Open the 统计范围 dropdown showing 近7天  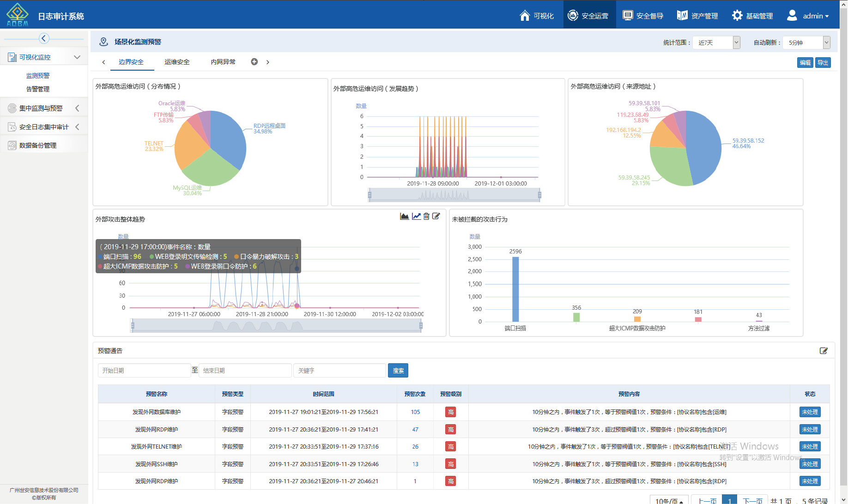pyautogui.click(x=716, y=42)
